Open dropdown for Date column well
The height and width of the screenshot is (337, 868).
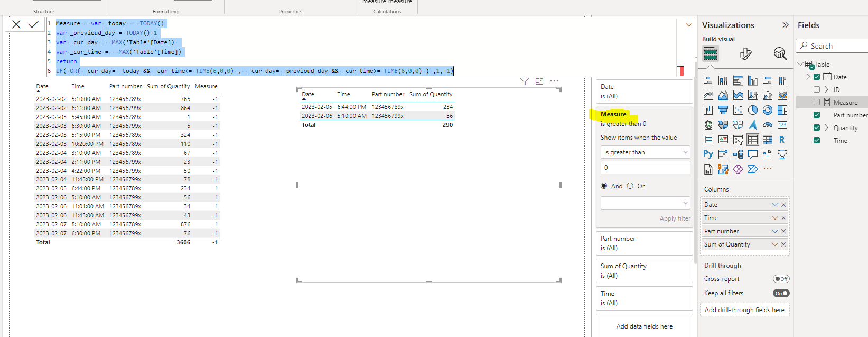(x=774, y=205)
